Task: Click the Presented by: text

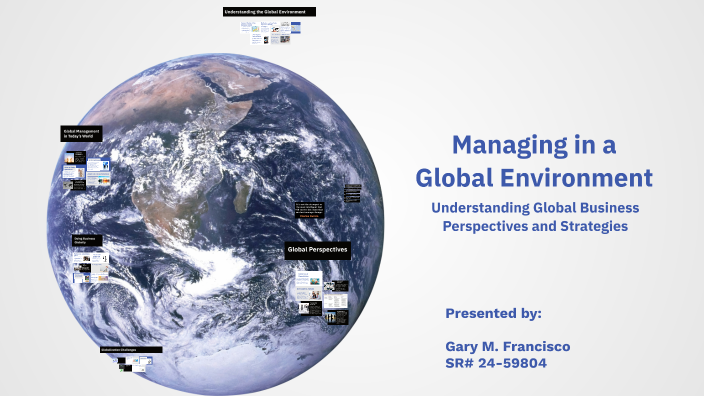Action: pos(493,313)
